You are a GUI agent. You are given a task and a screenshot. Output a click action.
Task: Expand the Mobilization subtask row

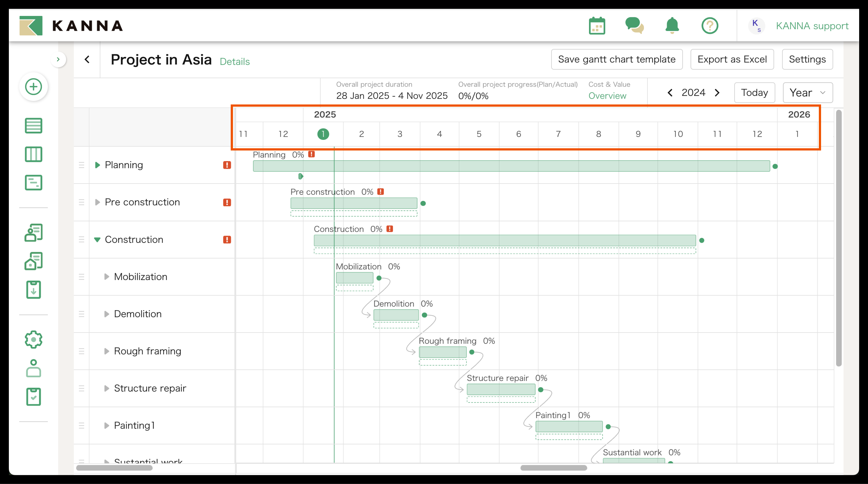[107, 277]
